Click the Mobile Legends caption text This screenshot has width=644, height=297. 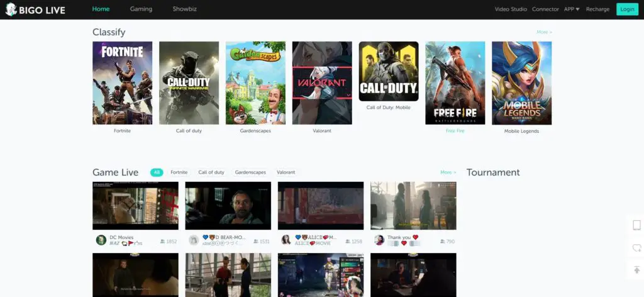pos(521,132)
